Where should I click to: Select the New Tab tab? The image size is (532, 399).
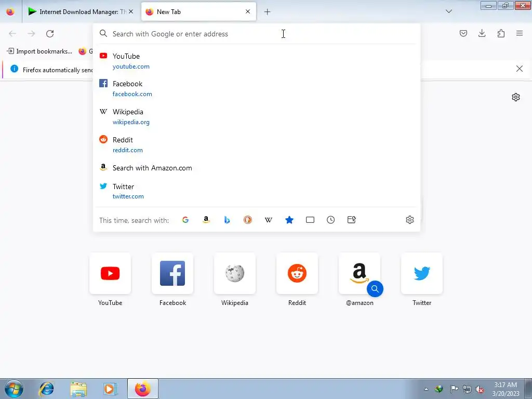pyautogui.click(x=198, y=11)
